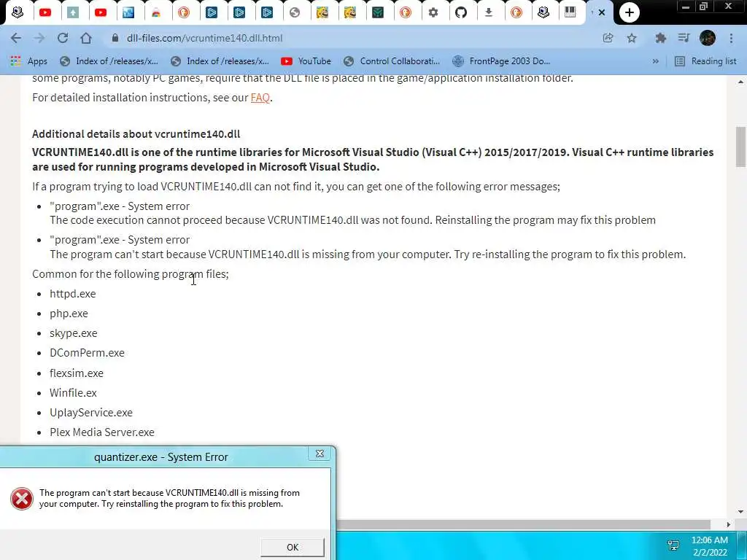
Task: Open the Chrome profile avatar
Action: coord(708,38)
